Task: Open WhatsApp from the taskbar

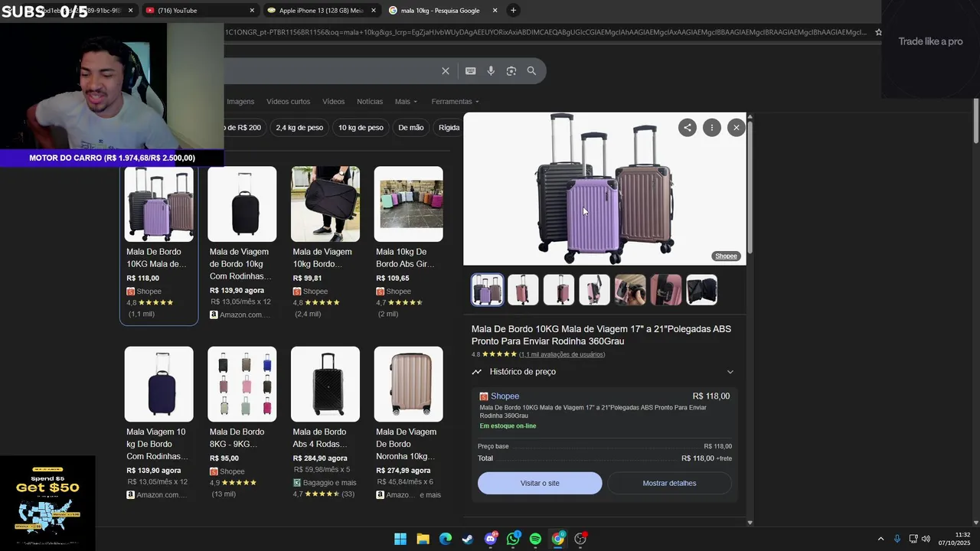Action: coord(513,539)
